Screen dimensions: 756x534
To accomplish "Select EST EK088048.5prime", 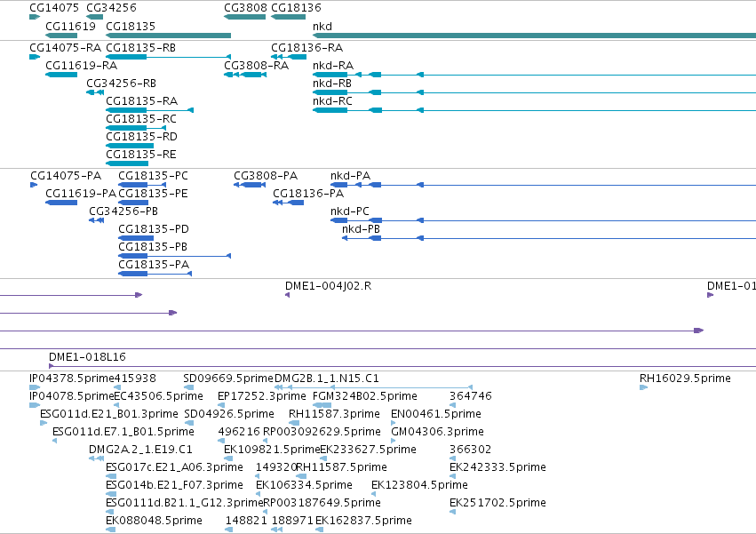I will (111, 530).
